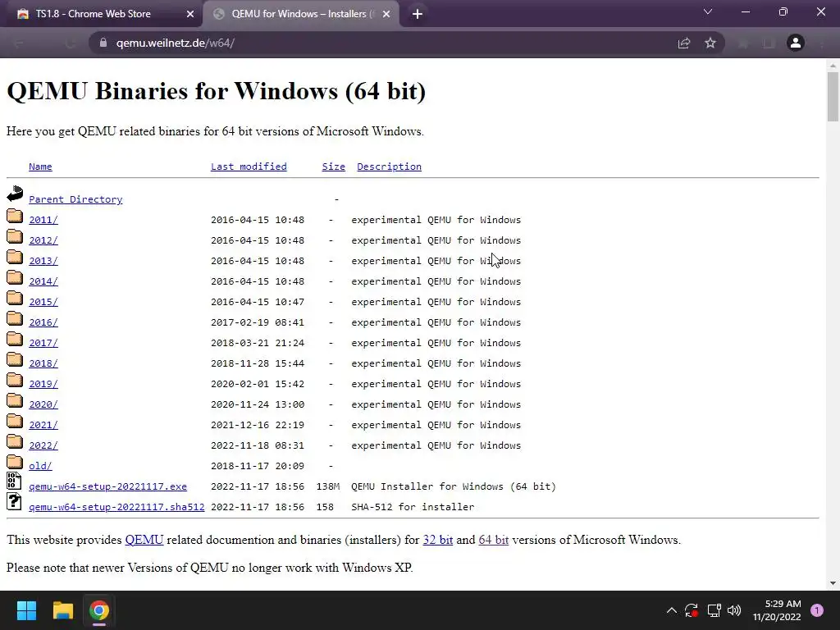Click the Chrome icon in the taskbar
The height and width of the screenshot is (630, 840).
pyautogui.click(x=99, y=610)
